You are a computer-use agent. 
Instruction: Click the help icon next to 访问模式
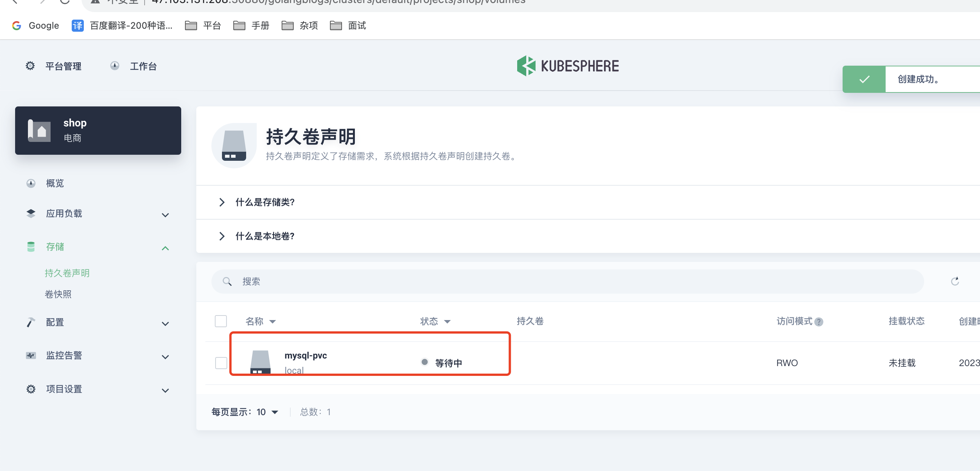pyautogui.click(x=819, y=322)
